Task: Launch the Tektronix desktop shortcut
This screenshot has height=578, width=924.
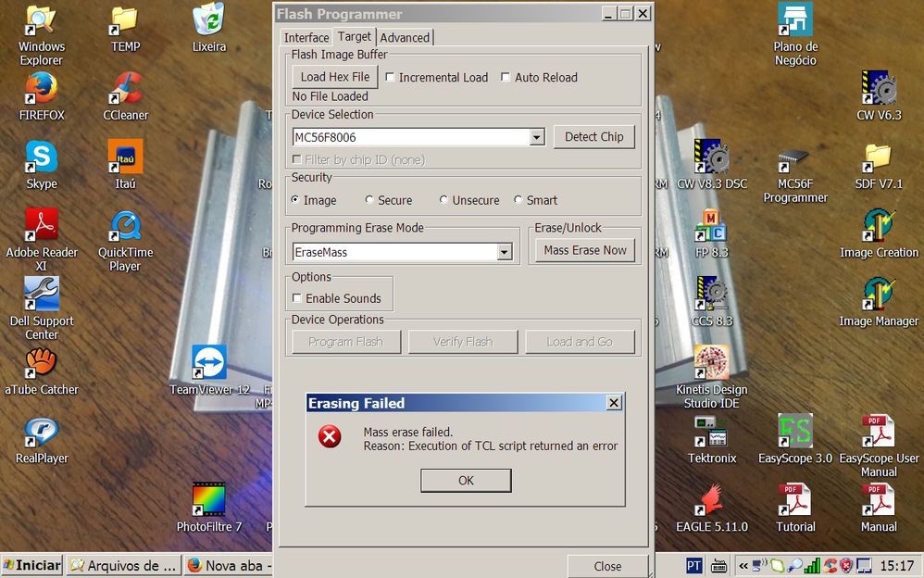Action: click(x=711, y=439)
